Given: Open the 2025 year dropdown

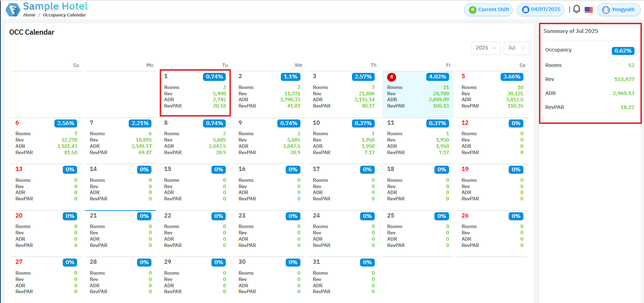Looking at the screenshot, I should pyautogui.click(x=486, y=48).
